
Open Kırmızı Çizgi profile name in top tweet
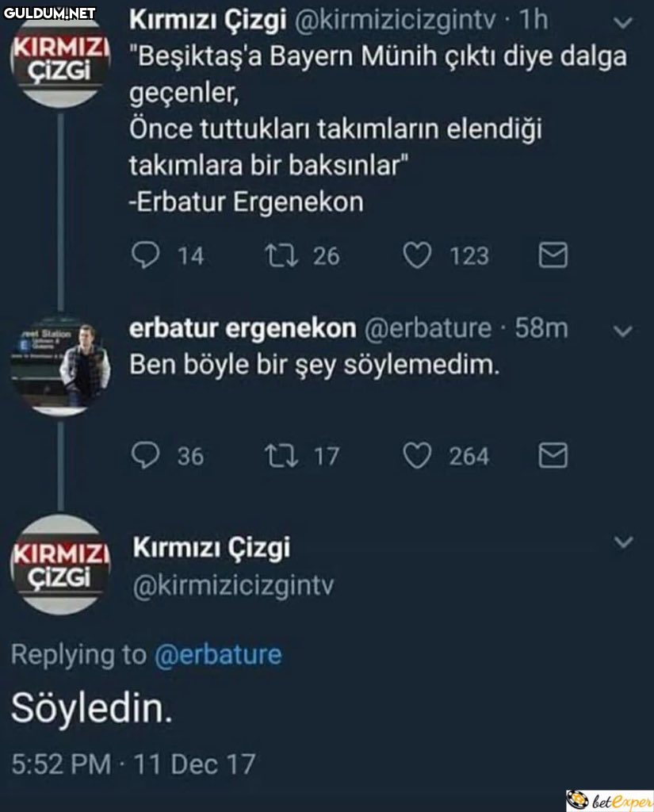208,20
